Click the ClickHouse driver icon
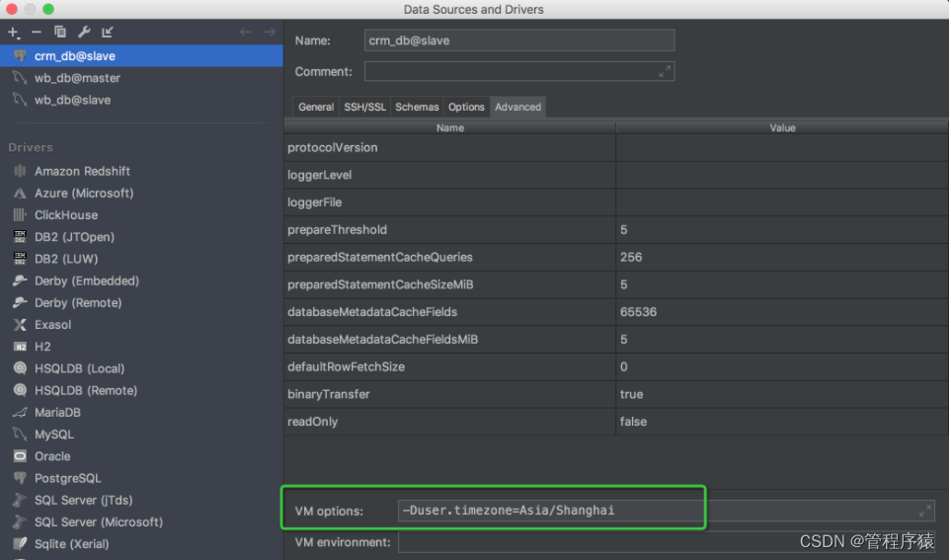The width and height of the screenshot is (951, 560). tap(20, 214)
